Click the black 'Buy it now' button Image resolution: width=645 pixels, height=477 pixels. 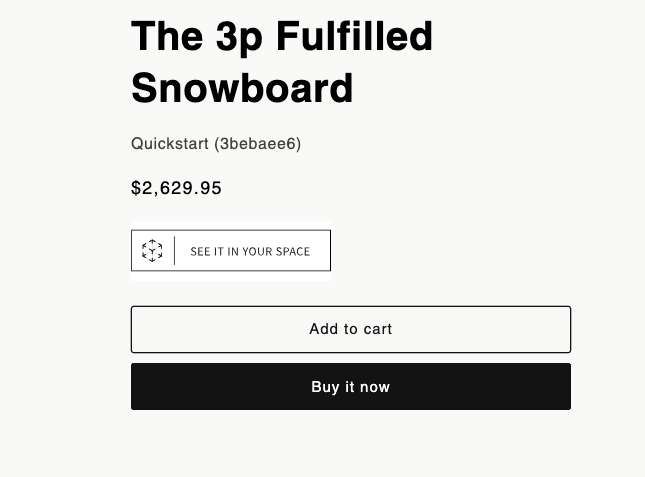click(351, 387)
